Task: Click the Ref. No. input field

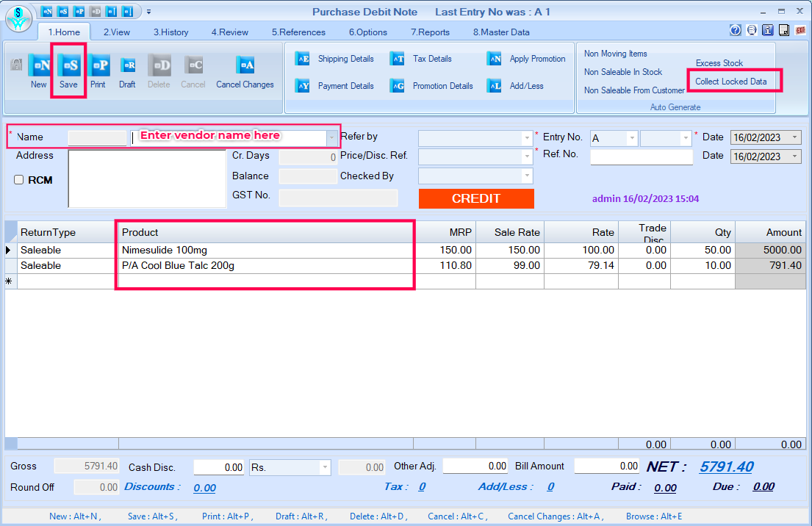Action: point(642,157)
